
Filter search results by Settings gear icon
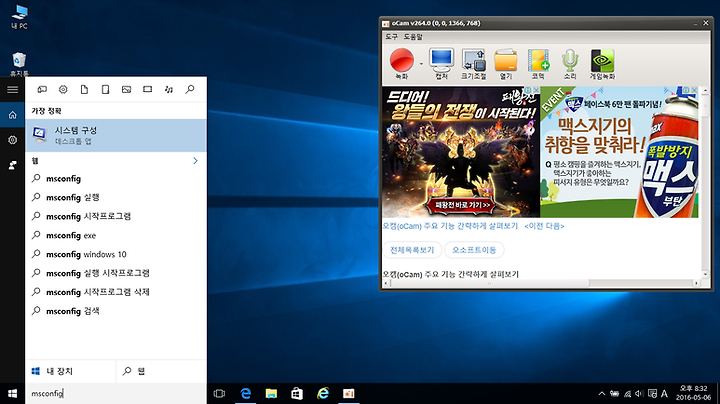tap(63, 90)
